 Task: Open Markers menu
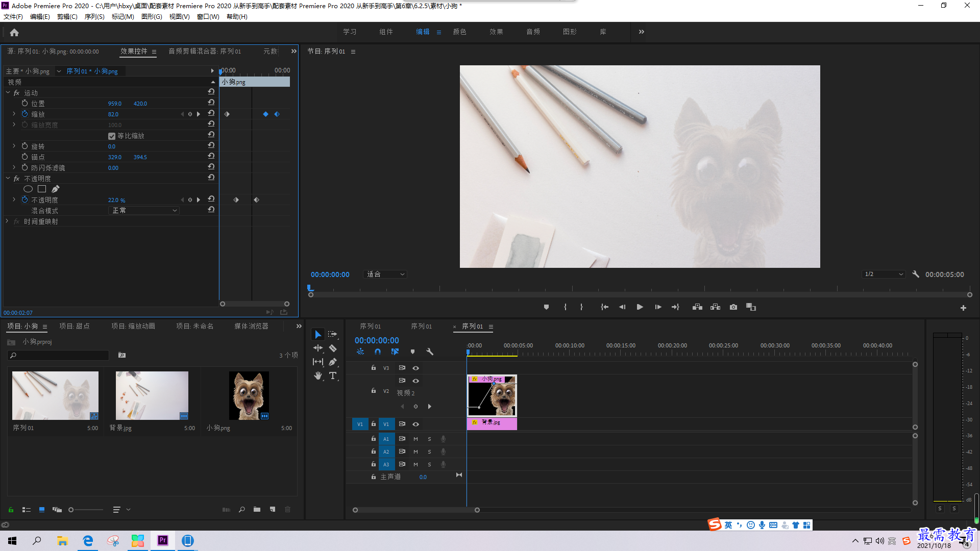123,17
